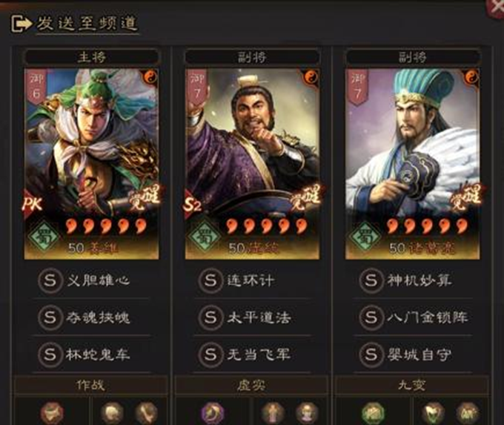The width and height of the screenshot is (504, 425).
Task: Open the 连环计 skill
Action: [x=251, y=280]
